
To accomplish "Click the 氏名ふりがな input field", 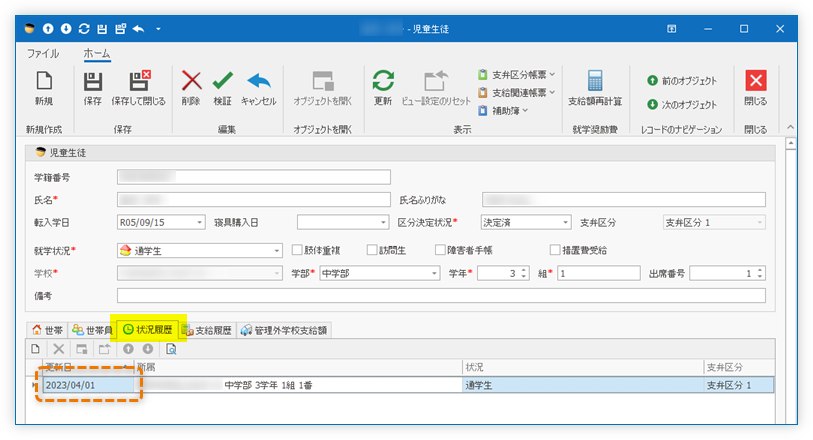I will [x=624, y=200].
